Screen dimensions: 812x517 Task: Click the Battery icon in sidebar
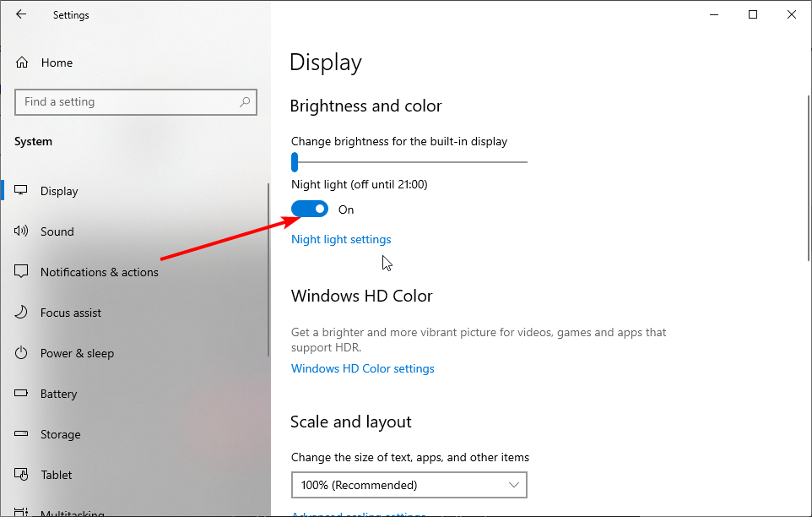(x=21, y=393)
